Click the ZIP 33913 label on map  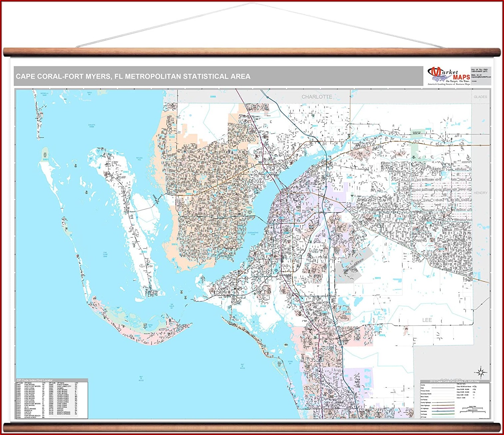(377, 278)
